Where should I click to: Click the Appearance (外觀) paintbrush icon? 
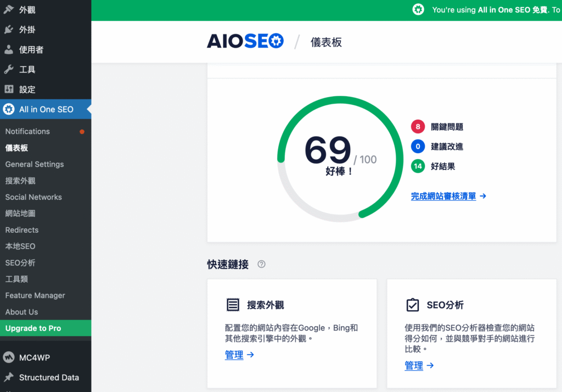[9, 9]
